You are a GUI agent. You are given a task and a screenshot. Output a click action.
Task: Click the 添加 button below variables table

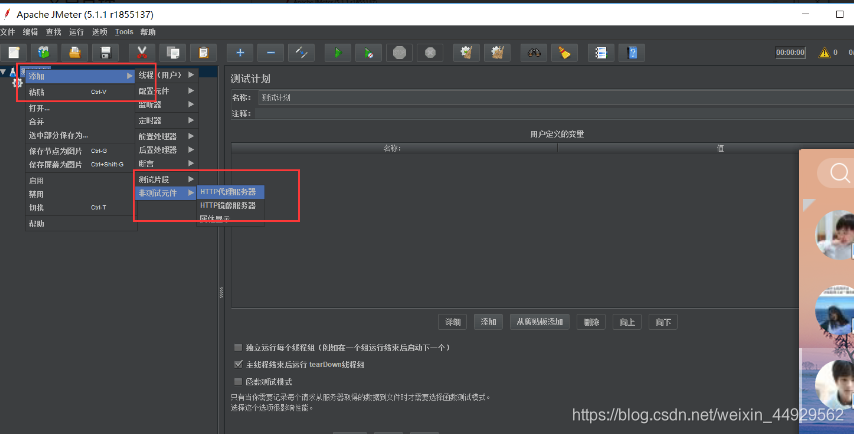pyautogui.click(x=488, y=322)
